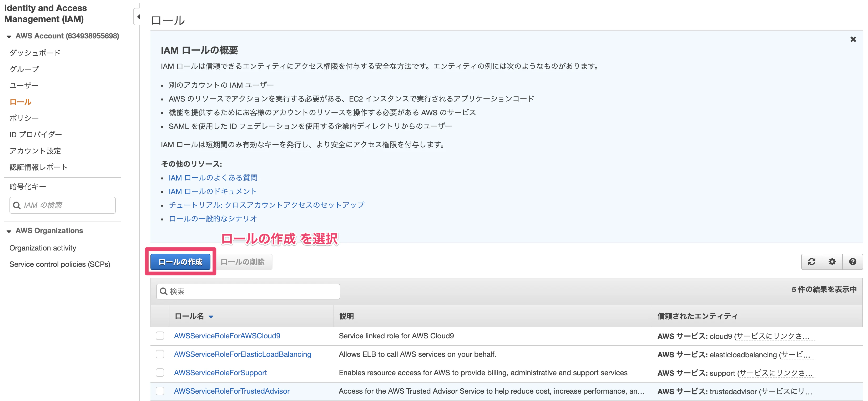Open the AWSServiceRoleForAWSCloud9 role link
The height and width of the screenshot is (401, 868).
227,336
